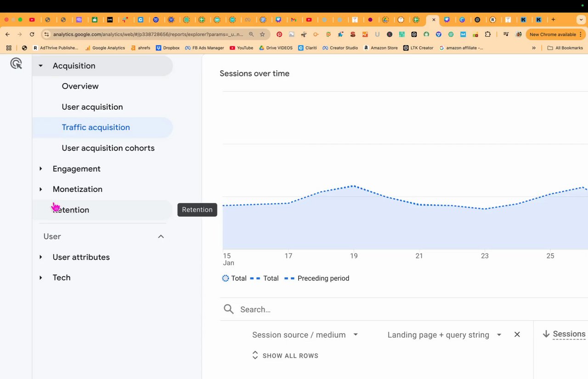Image resolution: width=588 pixels, height=379 pixels.
Task: Click SHOW ALL ROWS button
Action: point(285,356)
